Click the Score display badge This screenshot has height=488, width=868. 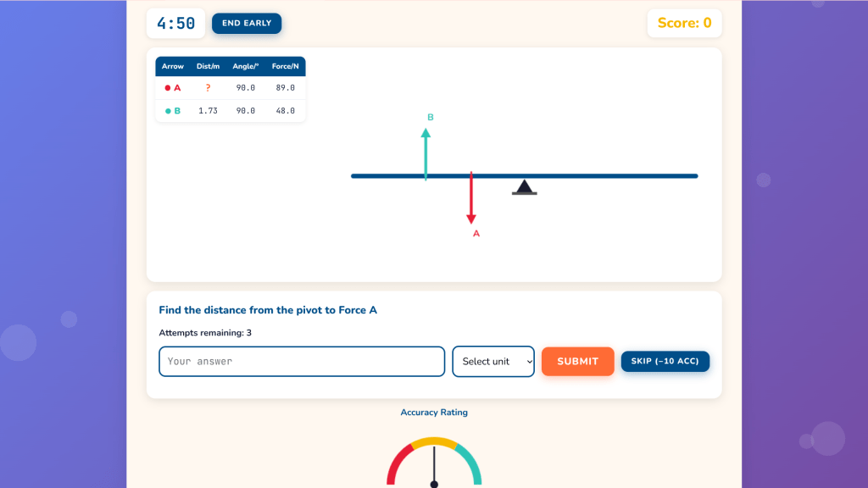click(684, 24)
